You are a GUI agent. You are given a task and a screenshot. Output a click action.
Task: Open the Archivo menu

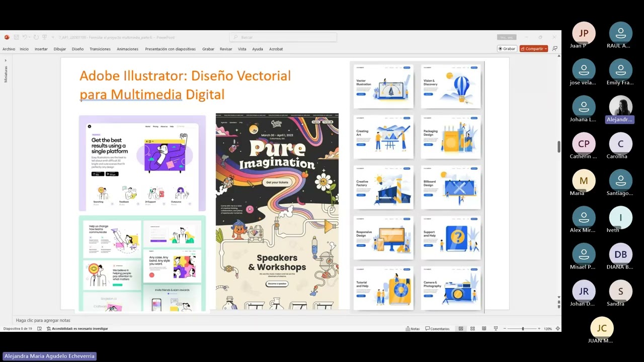9,49
